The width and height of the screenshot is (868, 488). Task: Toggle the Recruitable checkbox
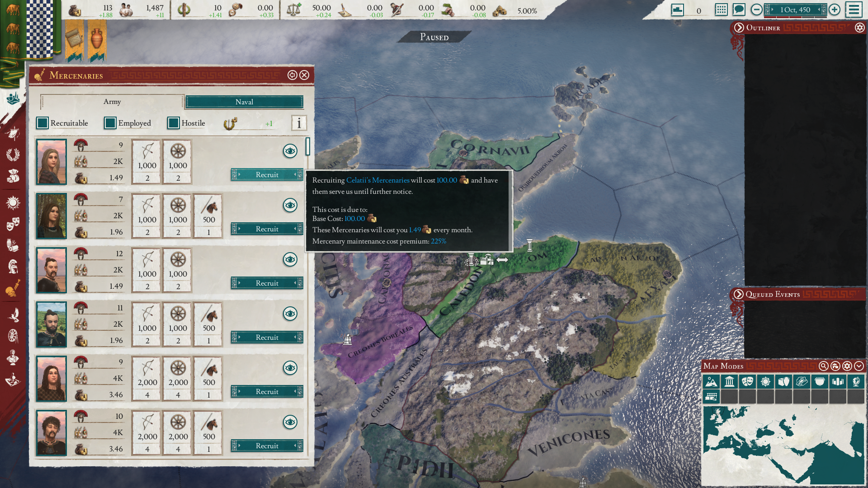click(42, 123)
